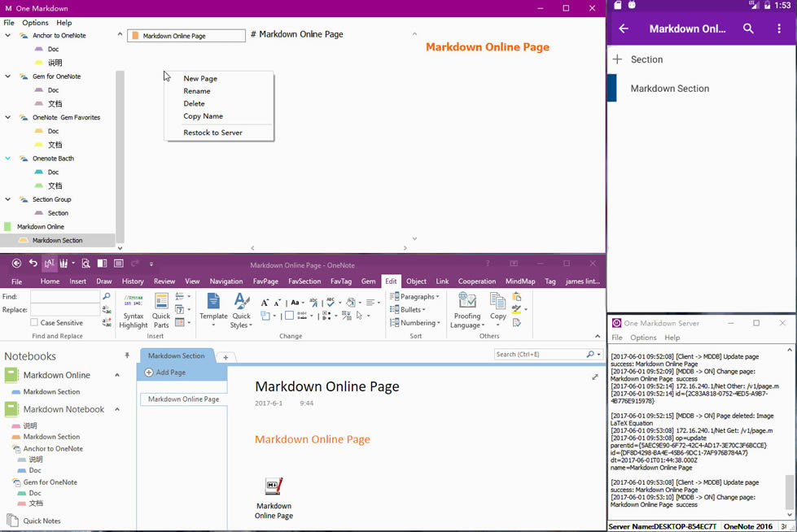This screenshot has width=797, height=532.
Task: Open Quick Notes at the sidebar bottom
Action: coord(39,521)
